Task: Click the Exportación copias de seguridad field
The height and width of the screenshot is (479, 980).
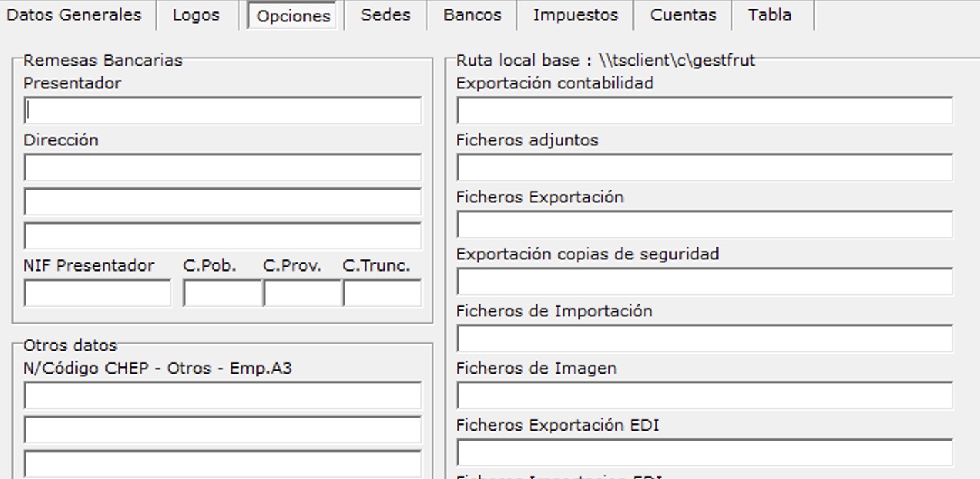Action: pos(704,282)
